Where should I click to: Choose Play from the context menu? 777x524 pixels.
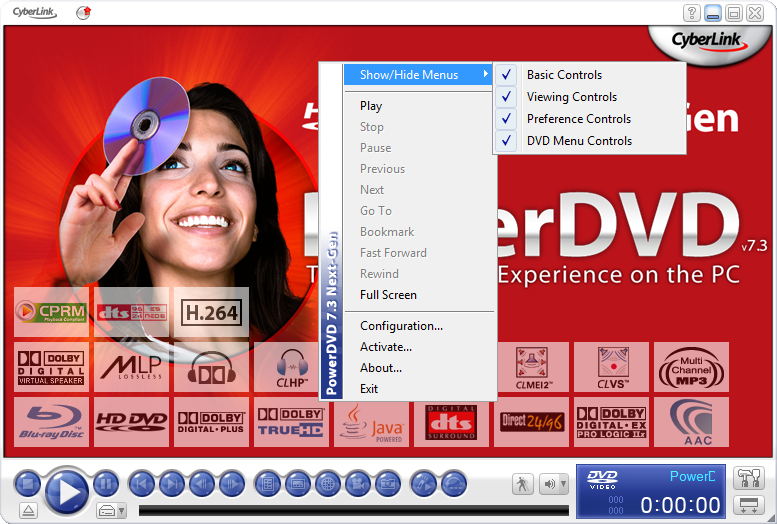coord(419,106)
